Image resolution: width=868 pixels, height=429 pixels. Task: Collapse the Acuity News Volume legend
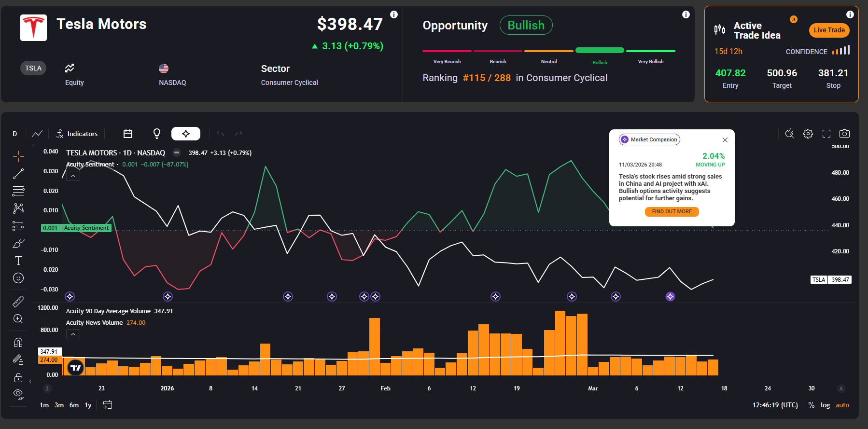click(x=73, y=334)
